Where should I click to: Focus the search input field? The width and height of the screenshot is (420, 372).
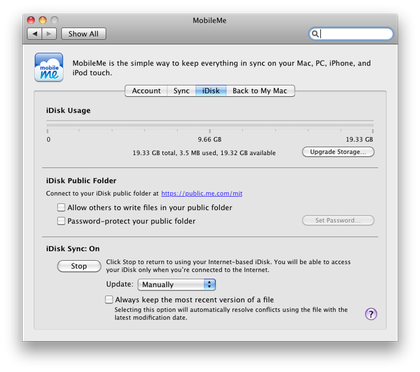pos(351,34)
